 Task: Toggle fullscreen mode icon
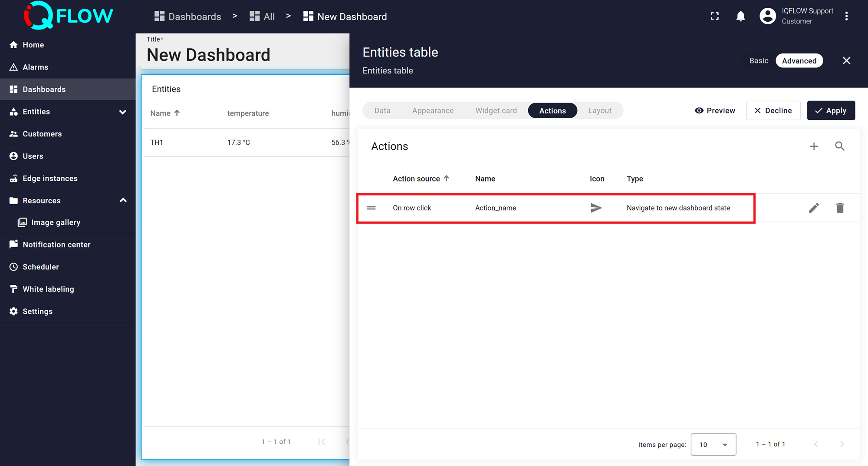click(714, 17)
